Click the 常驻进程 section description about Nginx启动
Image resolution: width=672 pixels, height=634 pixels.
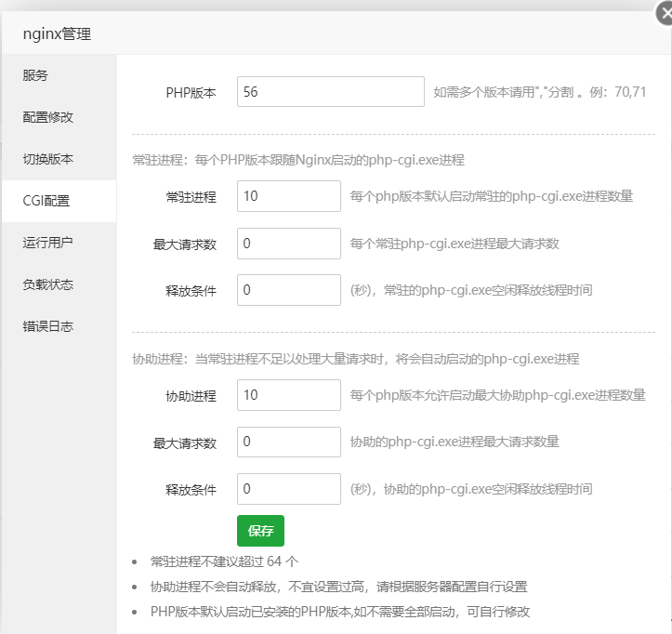click(298, 160)
